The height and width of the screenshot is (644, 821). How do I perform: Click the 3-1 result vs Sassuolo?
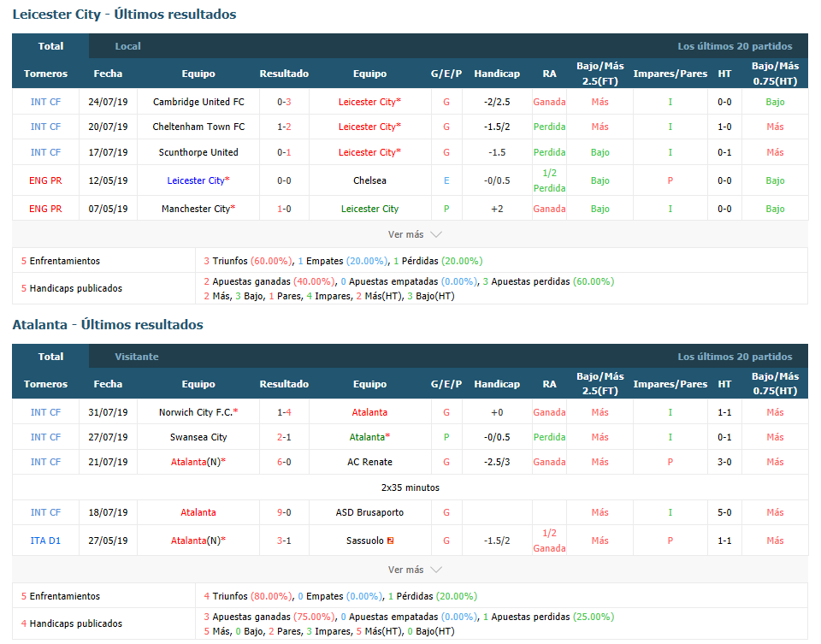284,541
